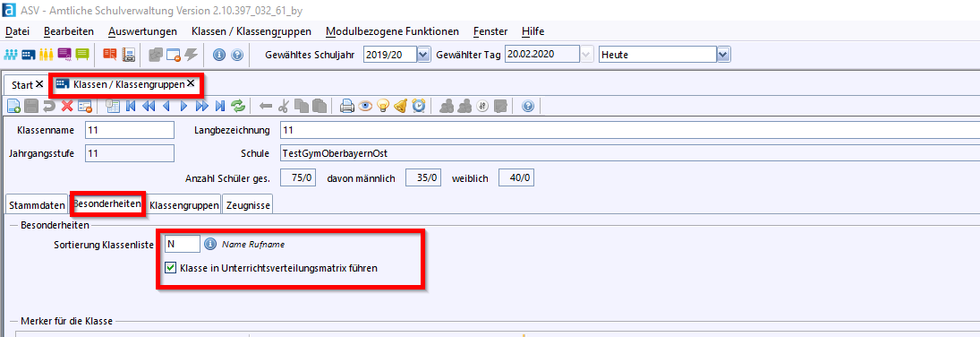Open the list view table icon
Image resolution: width=980 pixels, height=337 pixels.
[113, 107]
